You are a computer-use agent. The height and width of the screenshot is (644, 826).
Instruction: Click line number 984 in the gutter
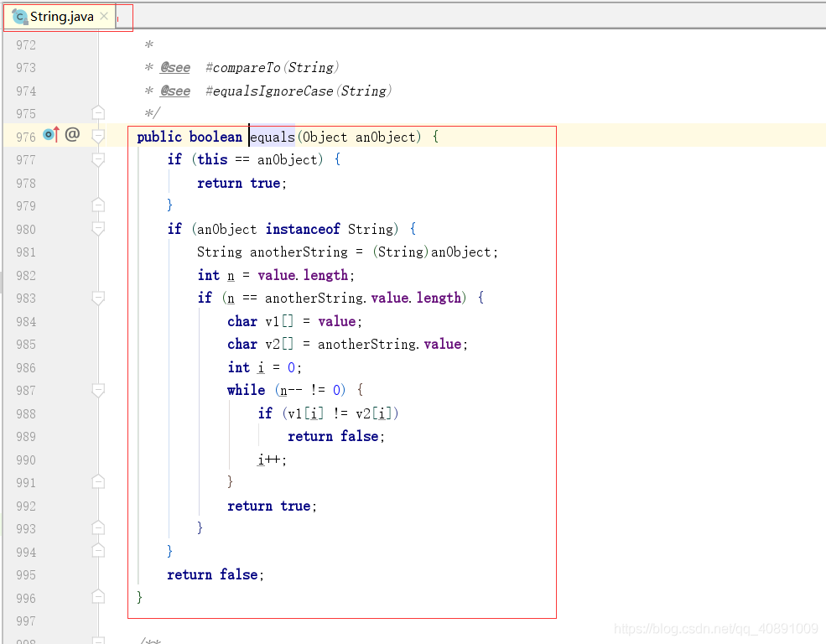coord(26,322)
